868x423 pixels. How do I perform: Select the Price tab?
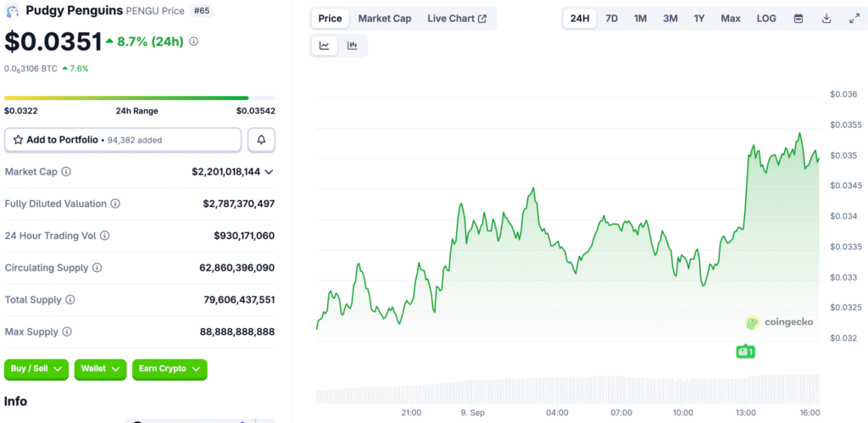330,19
